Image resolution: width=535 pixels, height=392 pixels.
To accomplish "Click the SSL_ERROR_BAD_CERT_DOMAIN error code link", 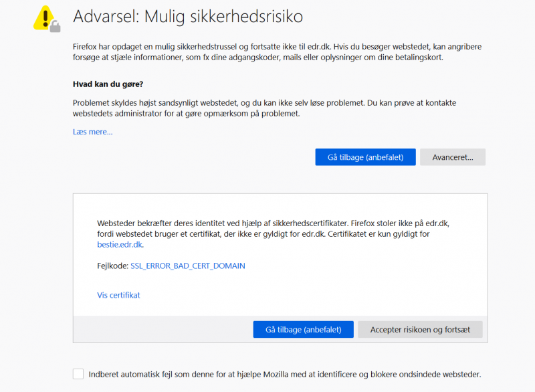I will click(x=188, y=266).
